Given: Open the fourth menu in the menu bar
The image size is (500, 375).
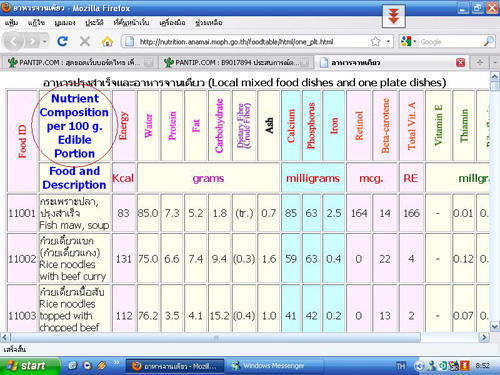Looking at the screenshot, I should (94, 23).
